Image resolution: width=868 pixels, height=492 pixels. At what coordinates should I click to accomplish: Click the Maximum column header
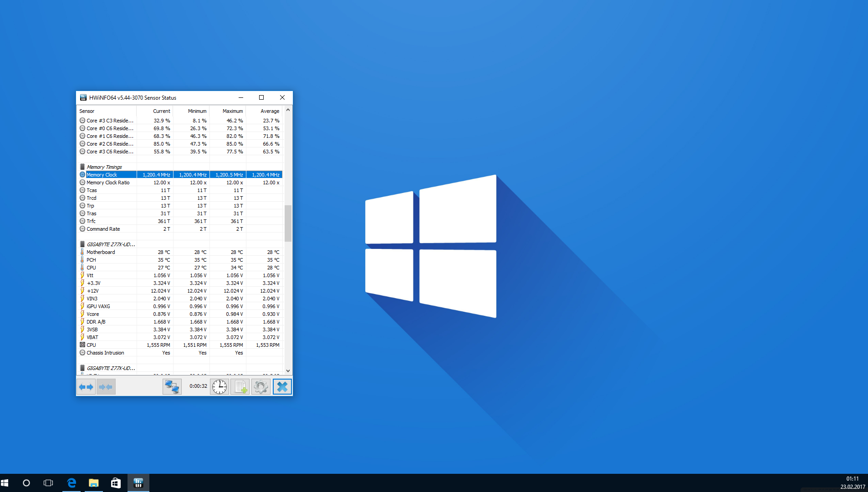pos(228,111)
